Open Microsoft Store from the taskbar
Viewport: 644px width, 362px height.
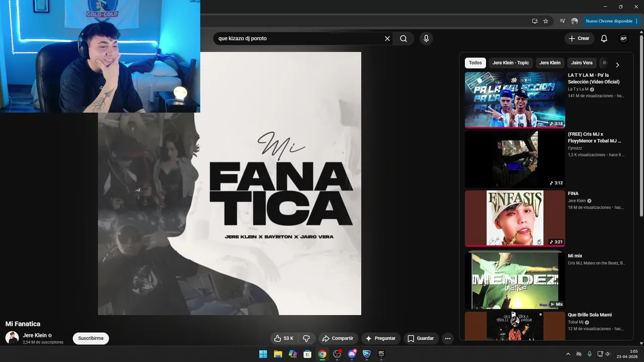(x=307, y=354)
